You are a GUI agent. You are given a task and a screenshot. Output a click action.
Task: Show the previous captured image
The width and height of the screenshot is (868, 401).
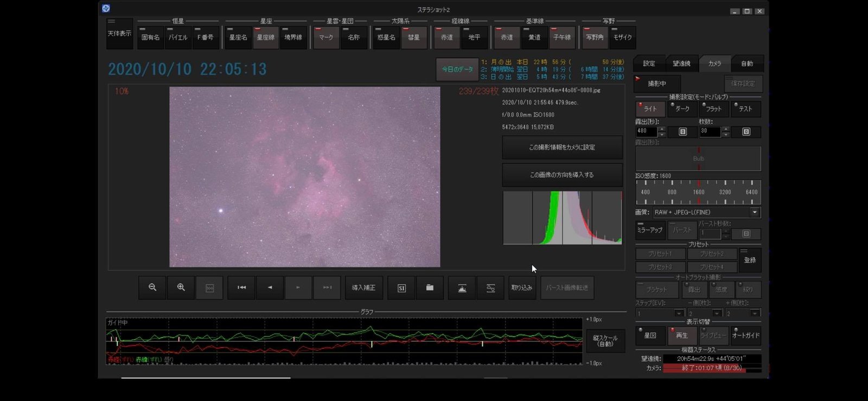pos(270,288)
